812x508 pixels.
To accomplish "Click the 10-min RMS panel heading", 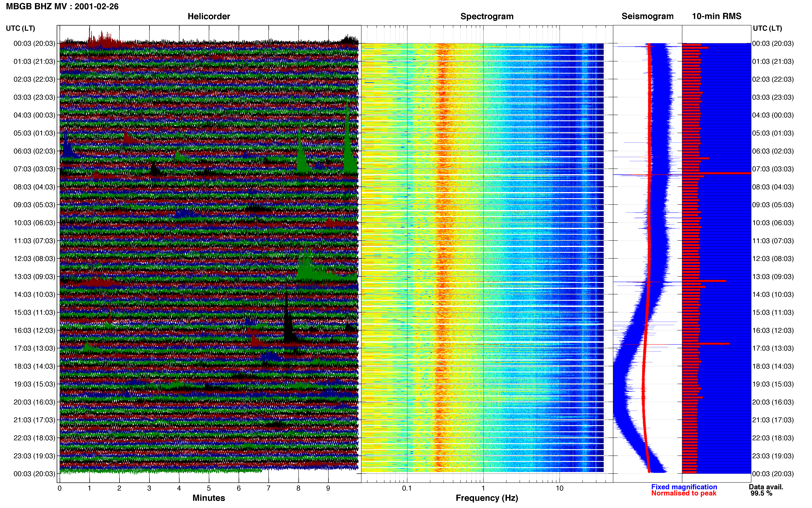I will pyautogui.click(x=717, y=16).
